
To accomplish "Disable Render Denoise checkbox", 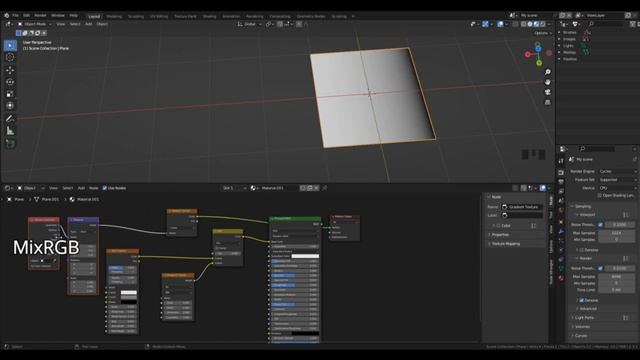I will pos(582,300).
